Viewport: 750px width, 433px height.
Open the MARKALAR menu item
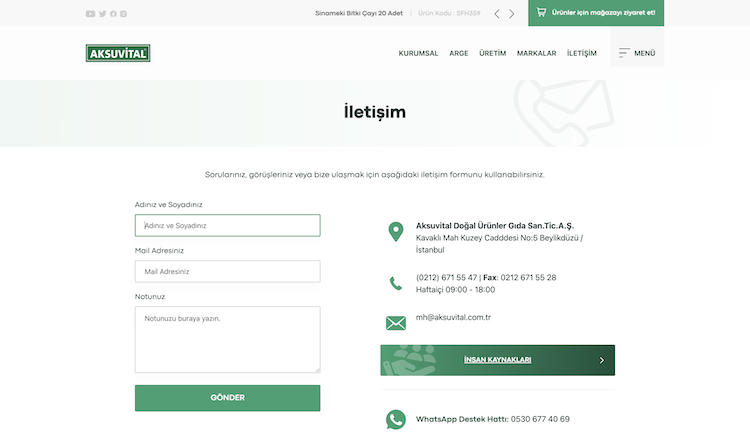[537, 53]
